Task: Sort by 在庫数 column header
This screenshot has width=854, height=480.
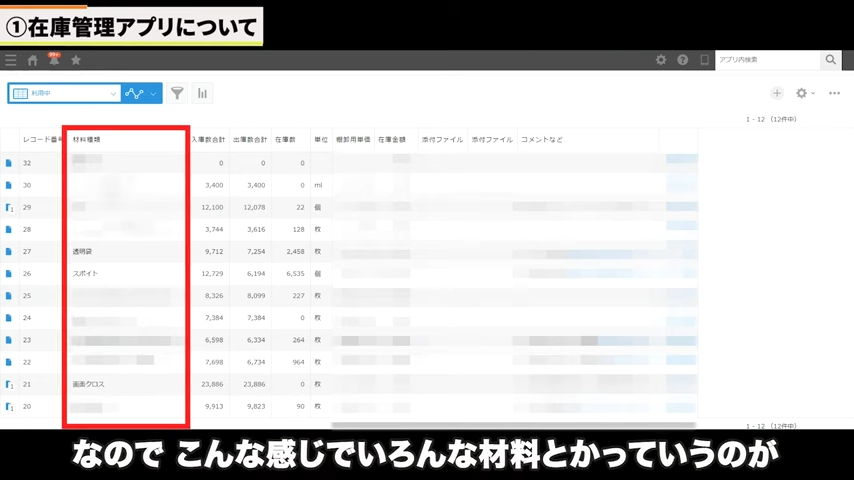Action: [285, 139]
